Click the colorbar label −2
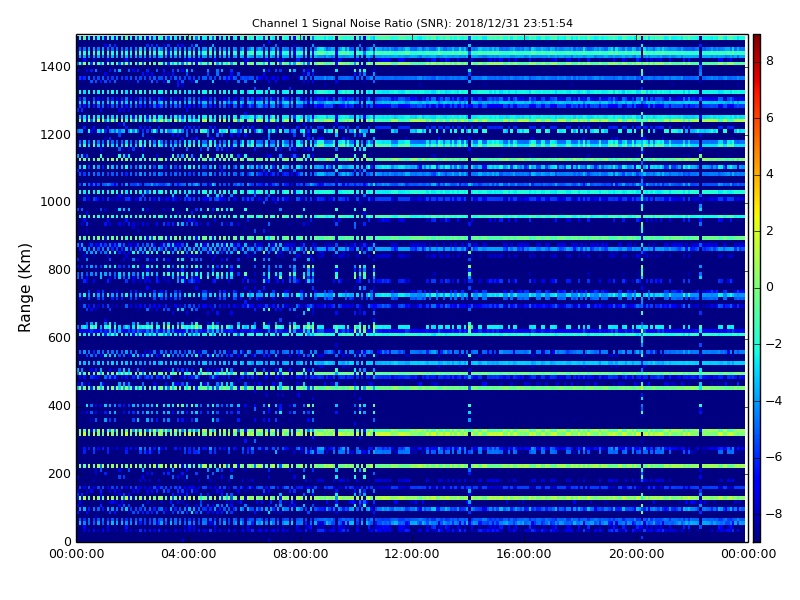 tap(773, 344)
